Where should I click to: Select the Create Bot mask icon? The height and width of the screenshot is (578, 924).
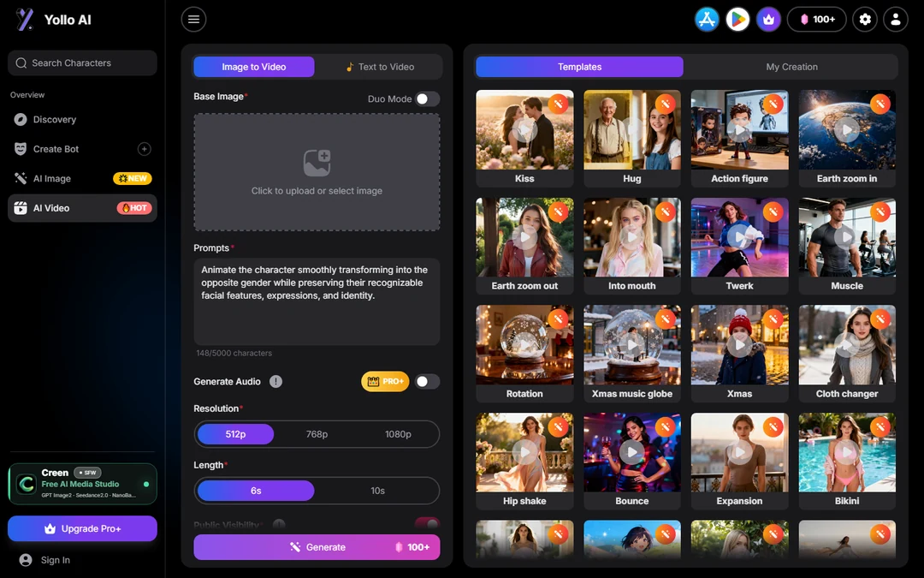(21, 149)
